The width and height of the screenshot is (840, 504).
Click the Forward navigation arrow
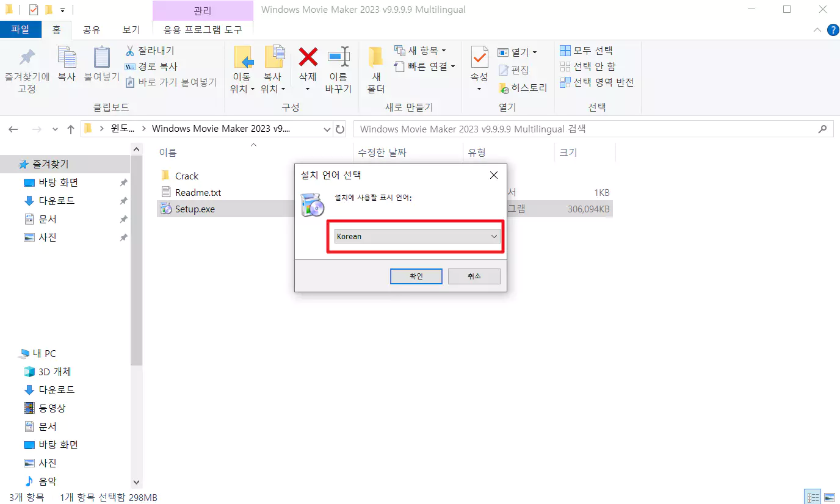[37, 129]
